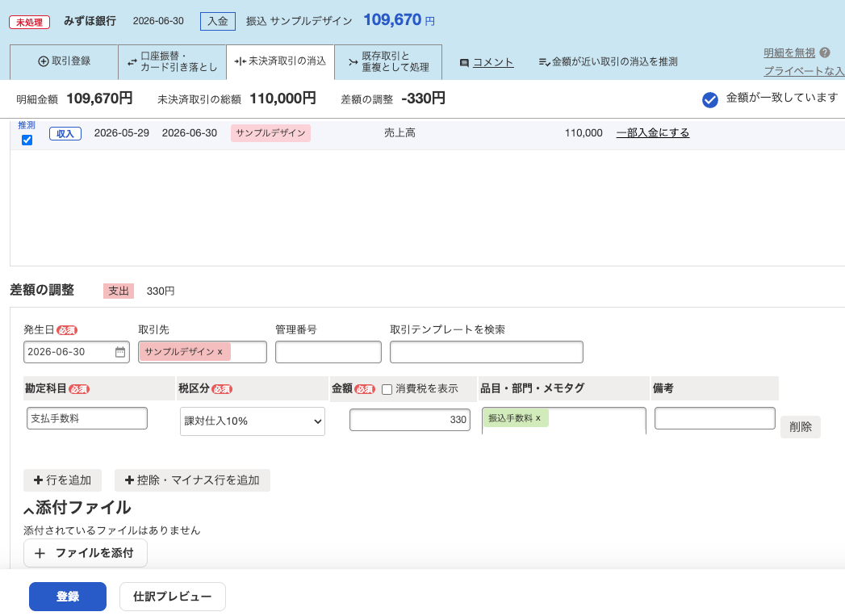Enable 消費税を表示 checkbox
845x616 pixels.
coord(387,390)
